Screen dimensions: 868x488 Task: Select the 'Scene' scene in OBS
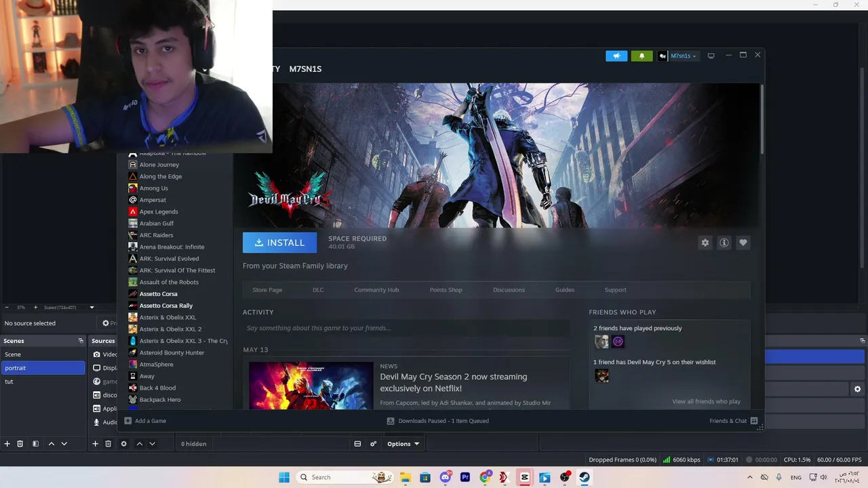(43, 354)
